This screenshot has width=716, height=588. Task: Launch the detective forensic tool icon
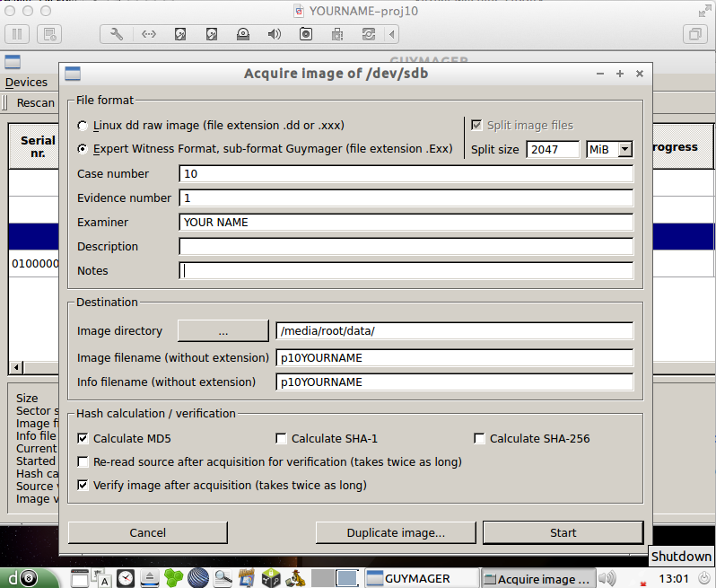[x=295, y=578]
